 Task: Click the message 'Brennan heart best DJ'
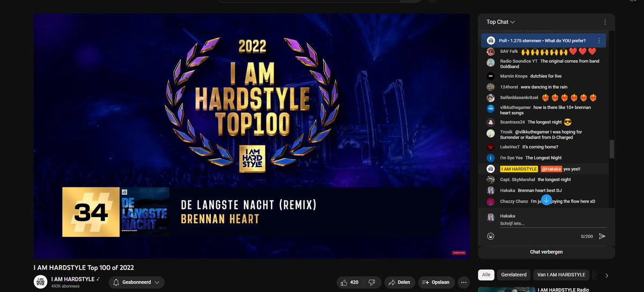tap(540, 190)
